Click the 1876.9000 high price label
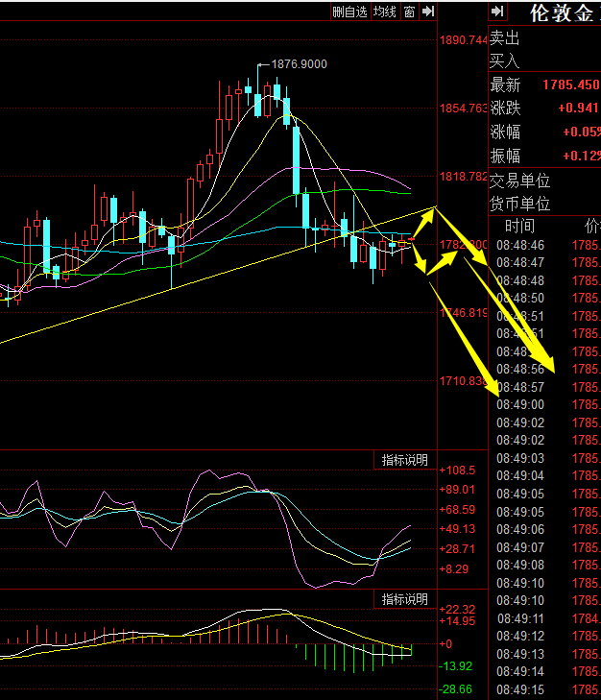The height and width of the screenshot is (700, 601). click(x=299, y=64)
